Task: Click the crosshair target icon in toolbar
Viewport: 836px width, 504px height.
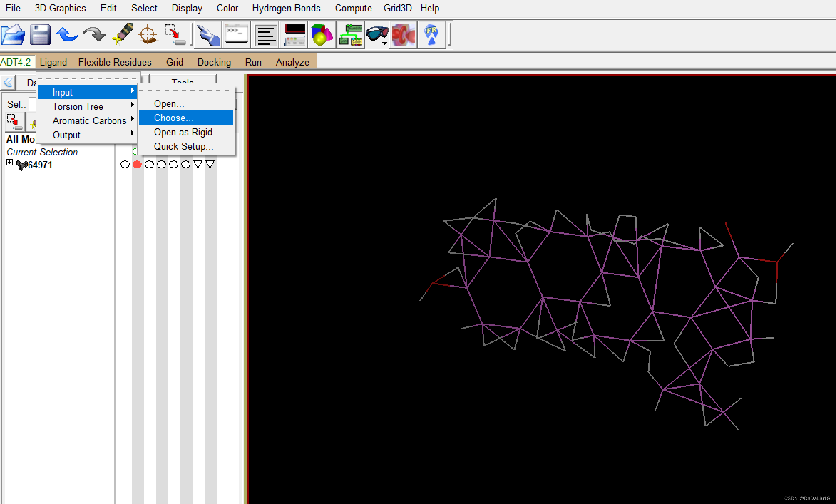Action: pyautogui.click(x=147, y=35)
